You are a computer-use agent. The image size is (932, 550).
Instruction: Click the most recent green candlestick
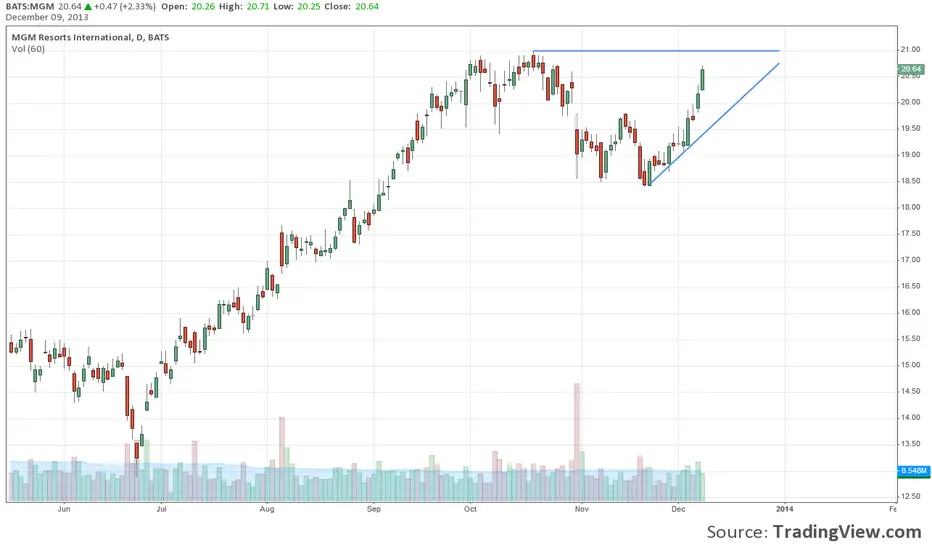[703, 79]
